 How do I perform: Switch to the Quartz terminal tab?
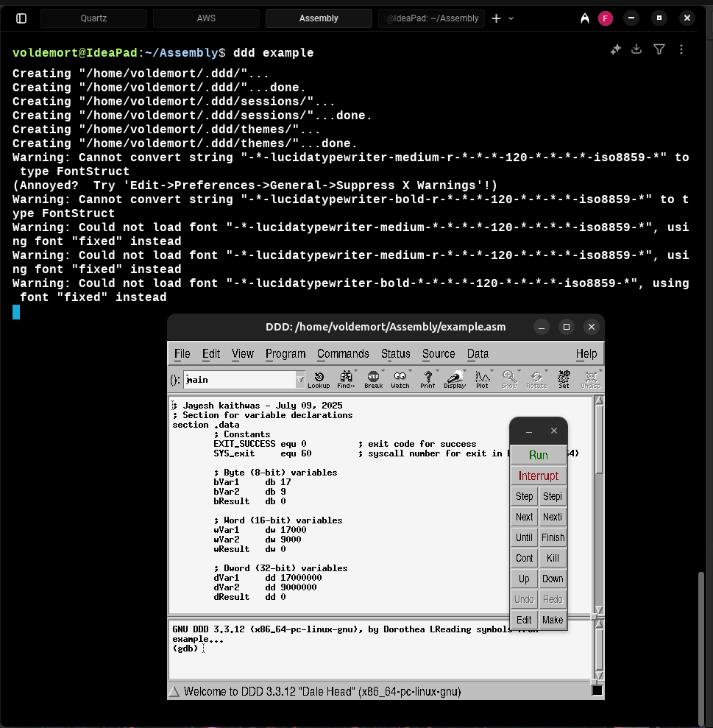[x=93, y=18]
